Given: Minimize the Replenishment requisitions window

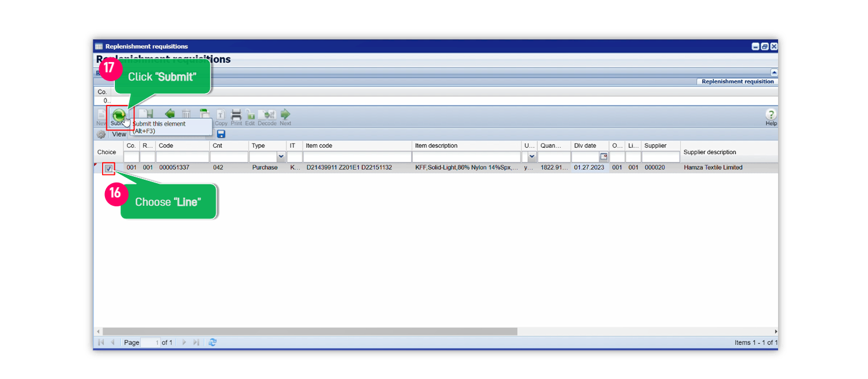Looking at the screenshot, I should click(756, 46).
